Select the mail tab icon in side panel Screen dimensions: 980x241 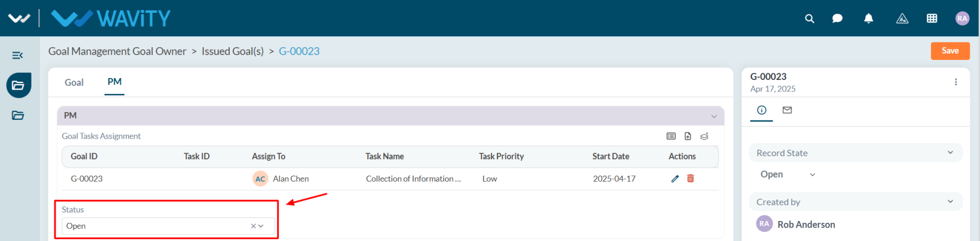point(787,110)
